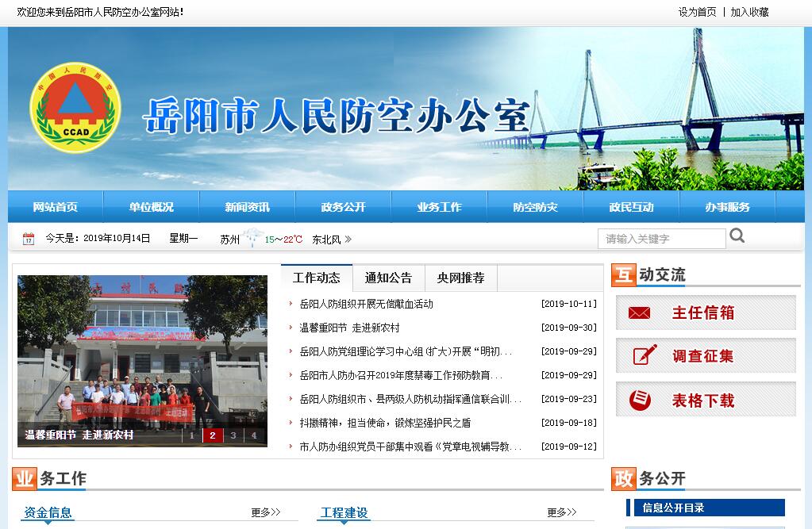Image resolution: width=812 pixels, height=529 pixels.
Task: Click the search magnifier icon
Action: point(737,236)
